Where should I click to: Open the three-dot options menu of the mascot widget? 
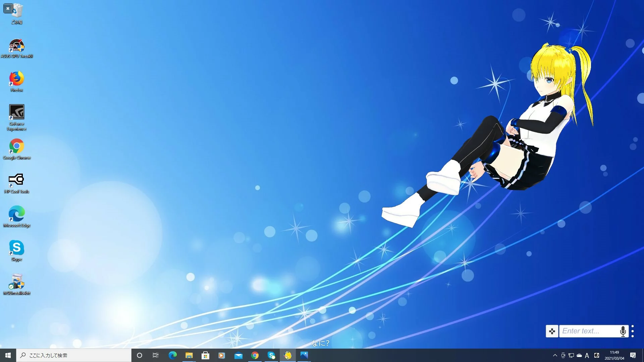(x=633, y=331)
